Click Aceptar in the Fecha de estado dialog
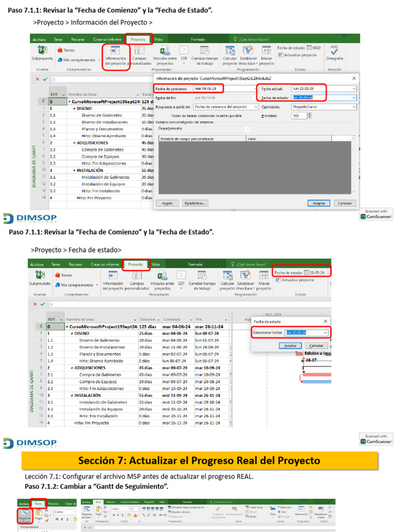 [x=290, y=345]
